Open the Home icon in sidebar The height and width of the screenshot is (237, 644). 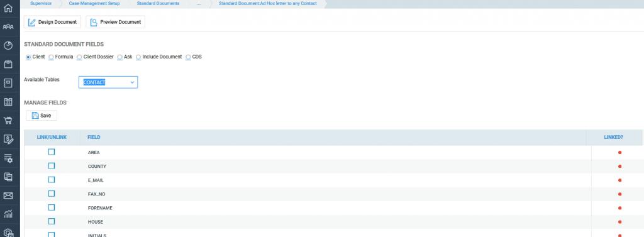pyautogui.click(x=8, y=8)
